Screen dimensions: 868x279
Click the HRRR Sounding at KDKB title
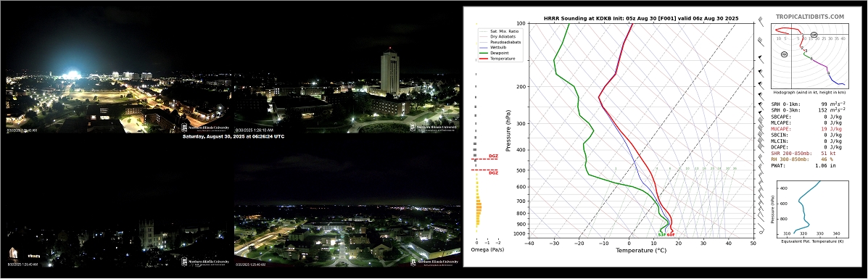point(641,18)
